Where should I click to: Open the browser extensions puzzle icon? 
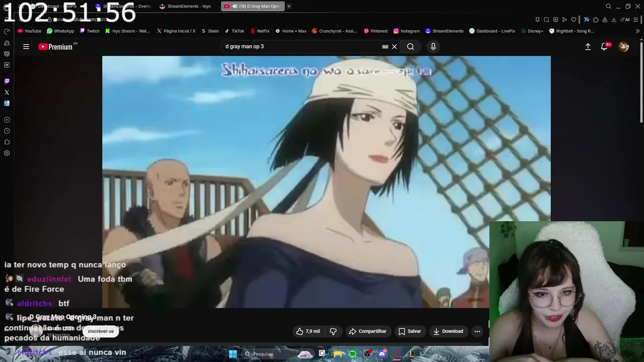point(596,20)
